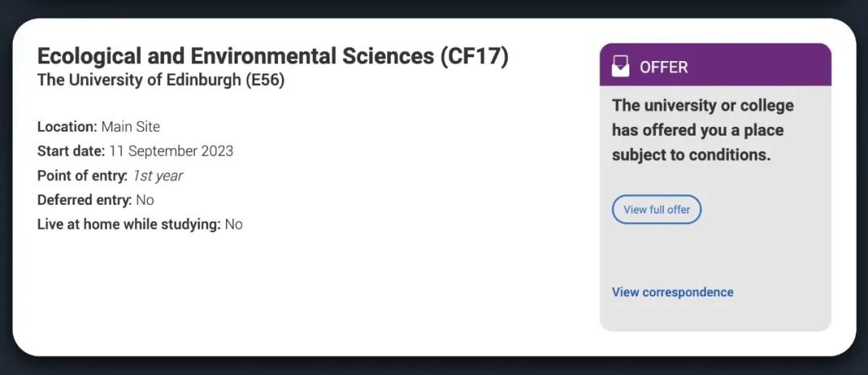Select the No value beside Deferred entry
This screenshot has width=868, height=375.
(x=145, y=200)
